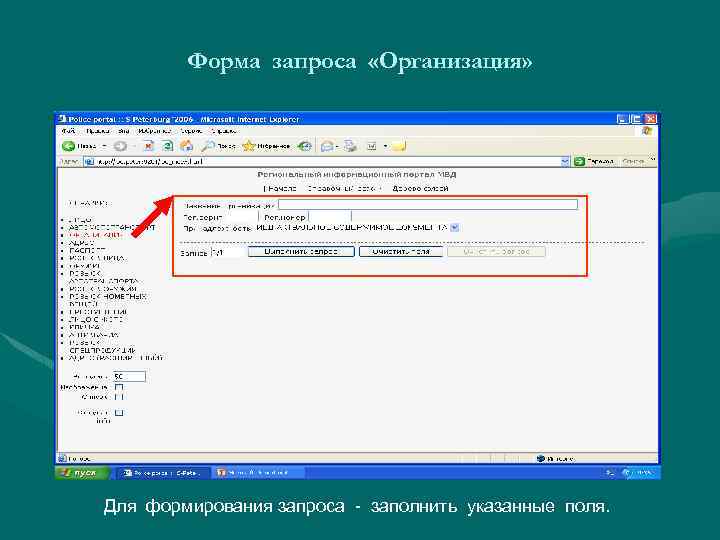Toggle the Изображения checkbox

tap(119, 388)
